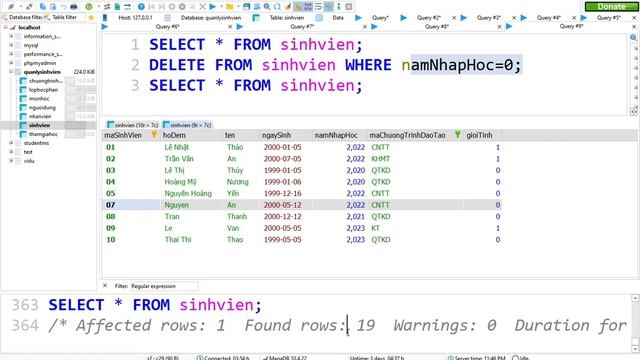Click the copy icon in toolbar
This screenshot has height=360, width=640.
(43, 7)
